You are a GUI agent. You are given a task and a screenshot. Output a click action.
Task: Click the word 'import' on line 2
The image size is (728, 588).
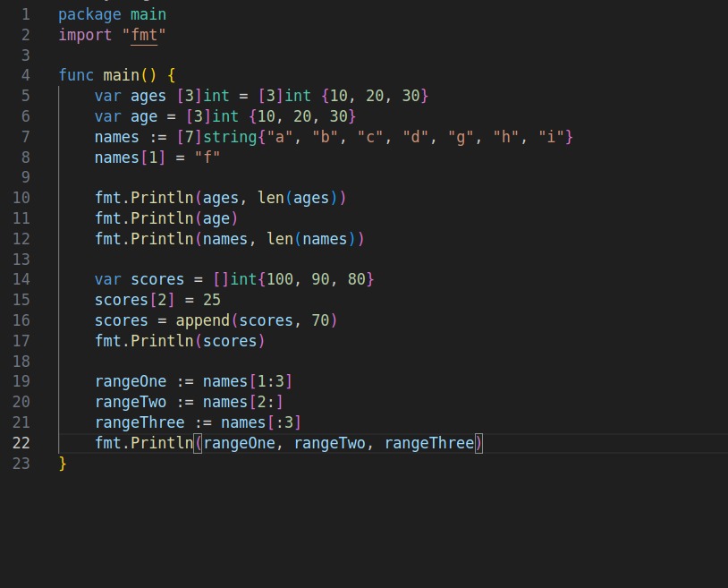click(85, 35)
